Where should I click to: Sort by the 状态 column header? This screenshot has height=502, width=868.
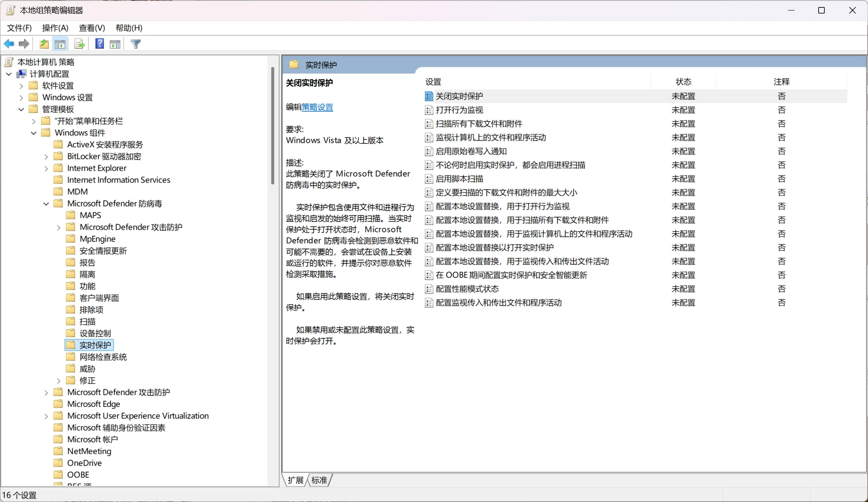pos(683,82)
